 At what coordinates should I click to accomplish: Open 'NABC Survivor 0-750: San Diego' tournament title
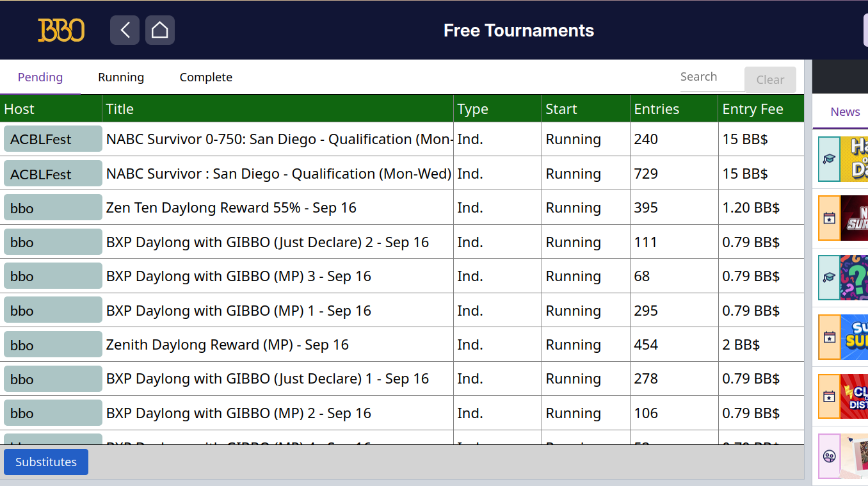coord(280,139)
